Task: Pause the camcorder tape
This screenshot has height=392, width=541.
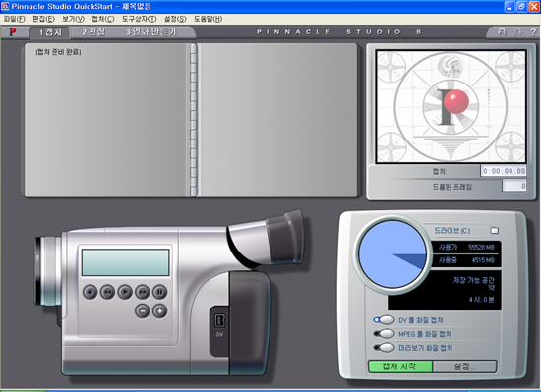Action: point(159,292)
